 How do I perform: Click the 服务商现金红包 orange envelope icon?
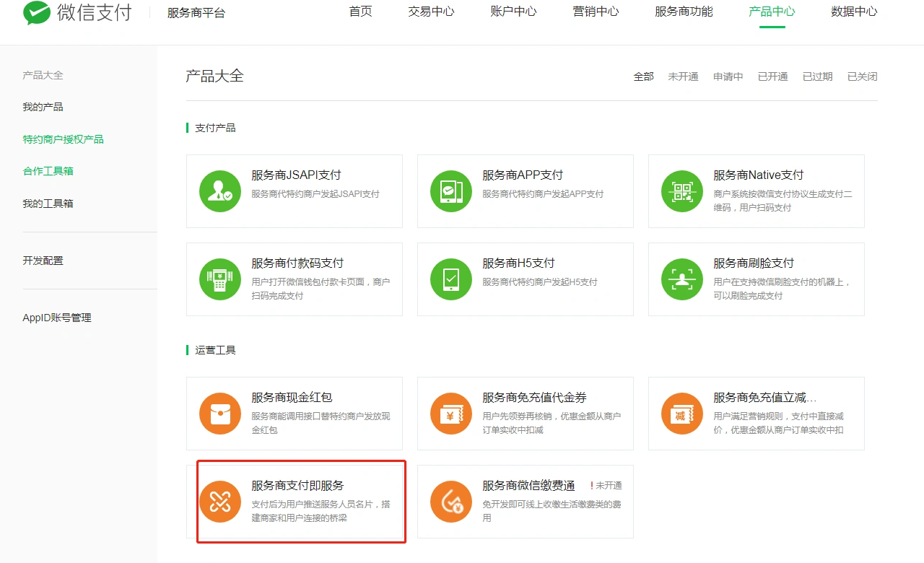coord(220,414)
